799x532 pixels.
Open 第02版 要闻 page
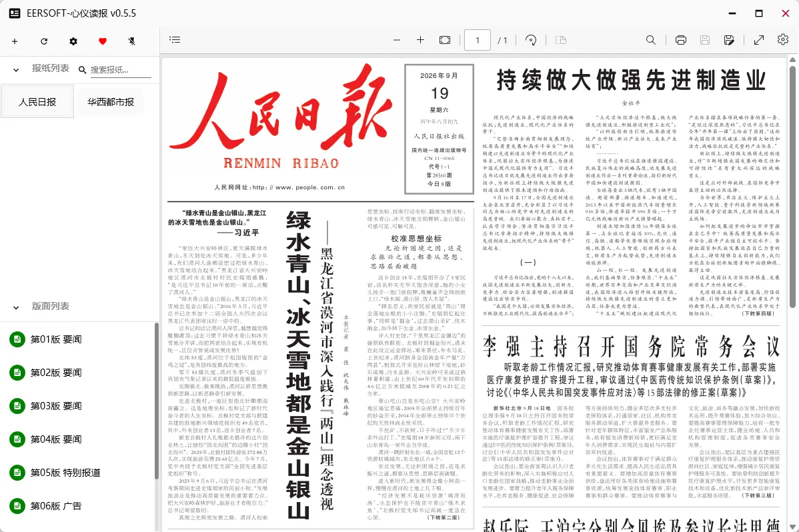click(77, 373)
